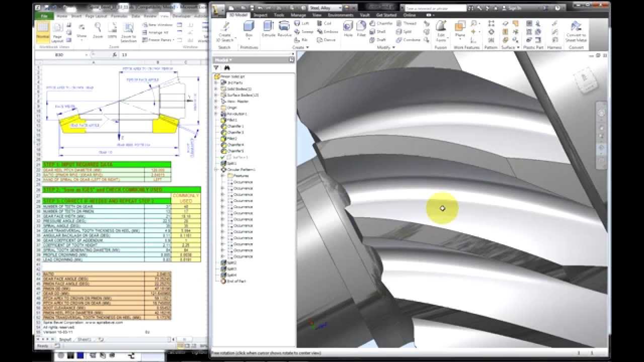The width and height of the screenshot is (644, 362).
Task: Click Inventor search keyword field
Action: tap(435, 8)
